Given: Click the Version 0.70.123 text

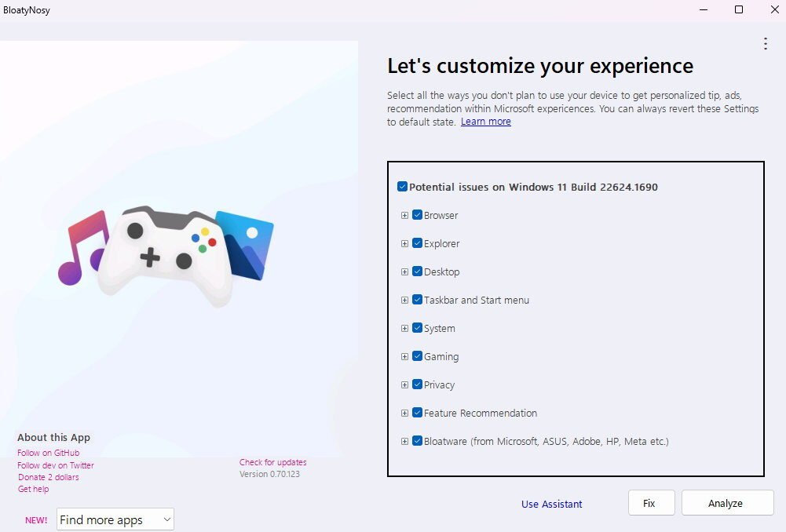Looking at the screenshot, I should tap(269, 474).
